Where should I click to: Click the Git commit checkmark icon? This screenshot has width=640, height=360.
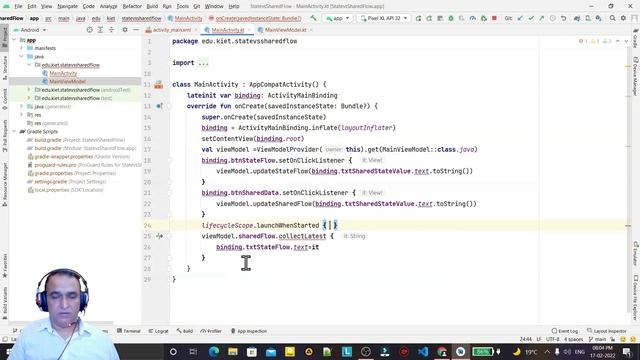(x=531, y=18)
